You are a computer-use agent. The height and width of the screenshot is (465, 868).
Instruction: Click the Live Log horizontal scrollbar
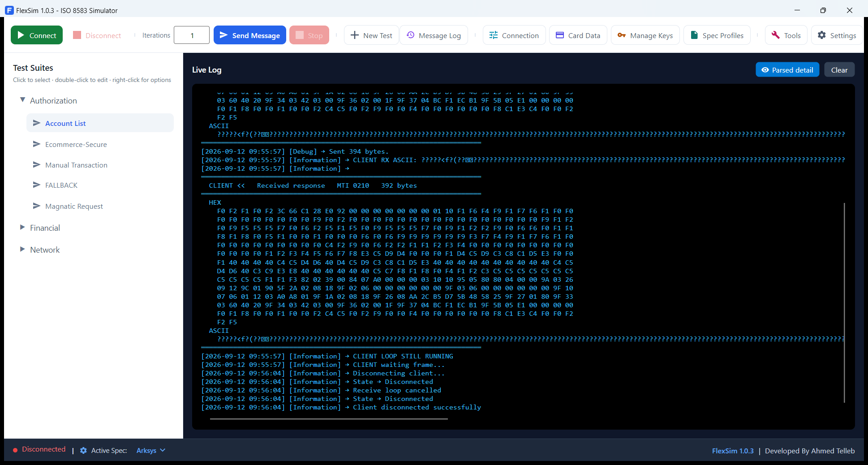click(x=329, y=419)
